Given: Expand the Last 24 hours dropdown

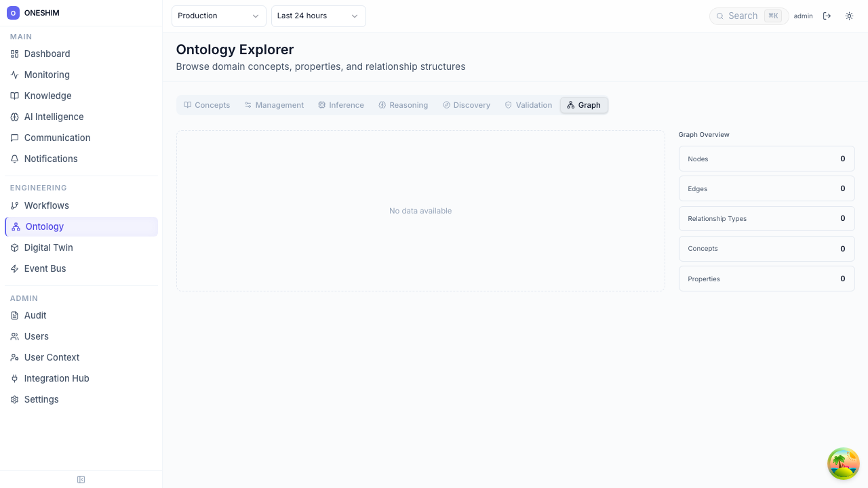Looking at the screenshot, I should click(x=318, y=16).
